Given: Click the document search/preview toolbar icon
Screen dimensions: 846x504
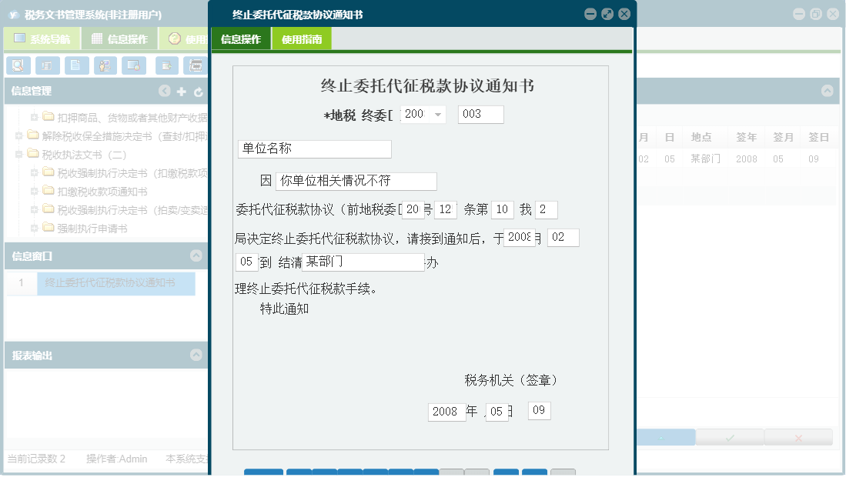Looking at the screenshot, I should 18,65.
